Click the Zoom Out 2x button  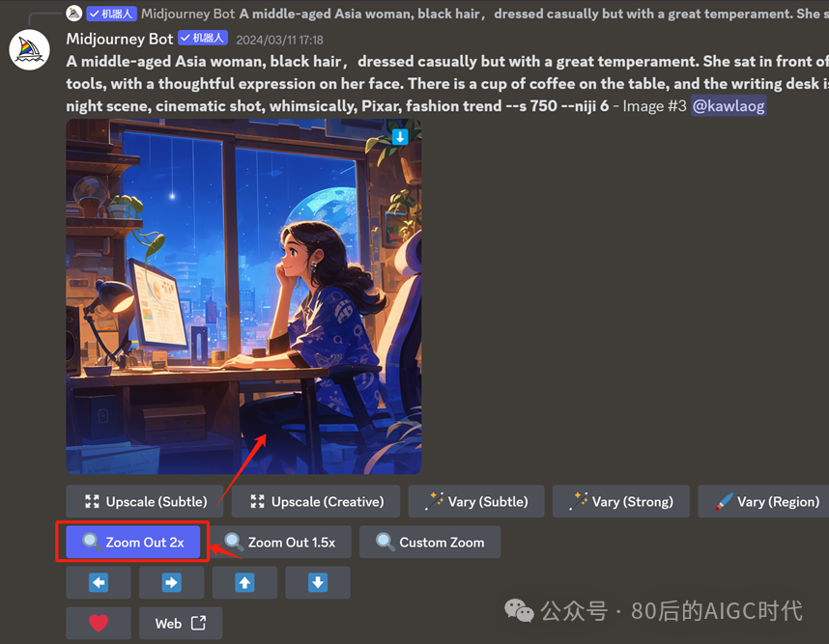pos(133,542)
